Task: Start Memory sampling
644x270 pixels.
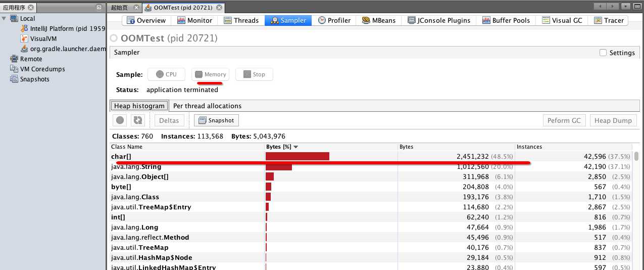Action: click(210, 74)
